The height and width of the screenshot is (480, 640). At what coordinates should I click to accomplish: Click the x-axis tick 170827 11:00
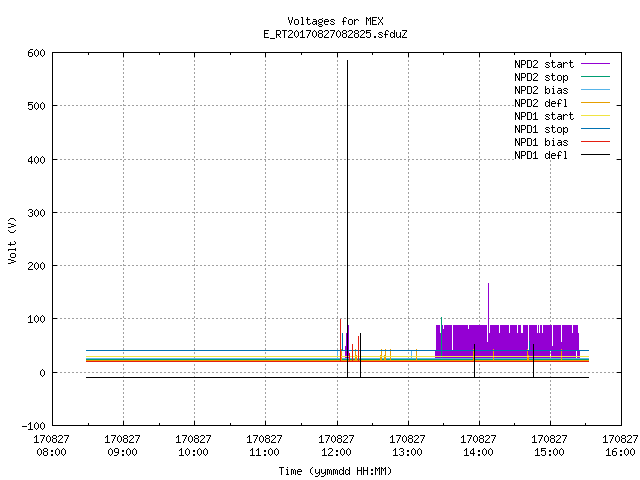[264, 446]
